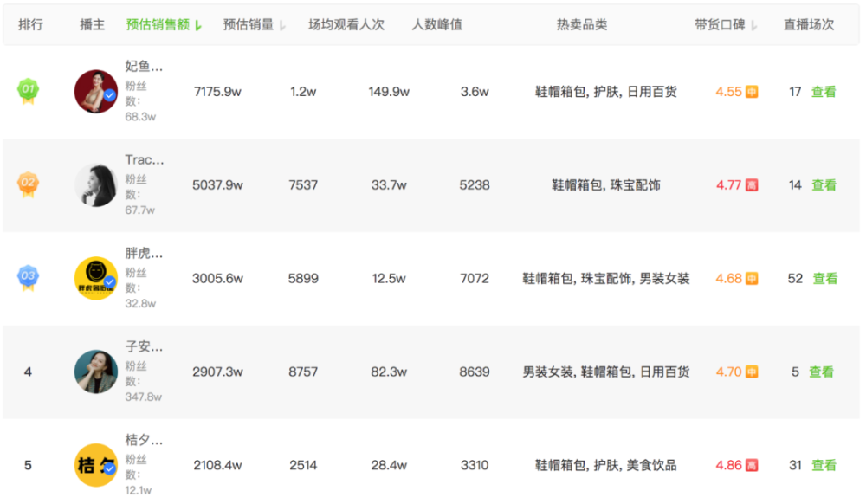Click the orange medium-rating badge beside 4.55
Viewport: 866px width, 504px height.
(x=752, y=92)
